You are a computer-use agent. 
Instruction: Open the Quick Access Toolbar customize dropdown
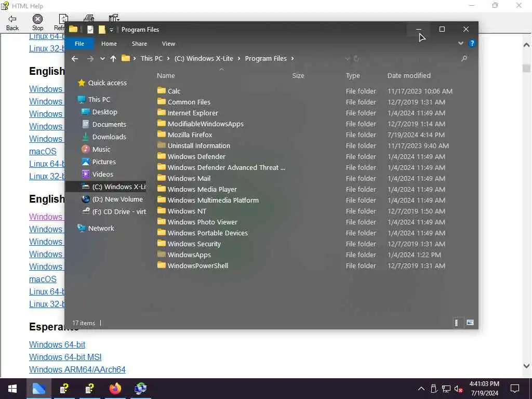pyautogui.click(x=111, y=30)
